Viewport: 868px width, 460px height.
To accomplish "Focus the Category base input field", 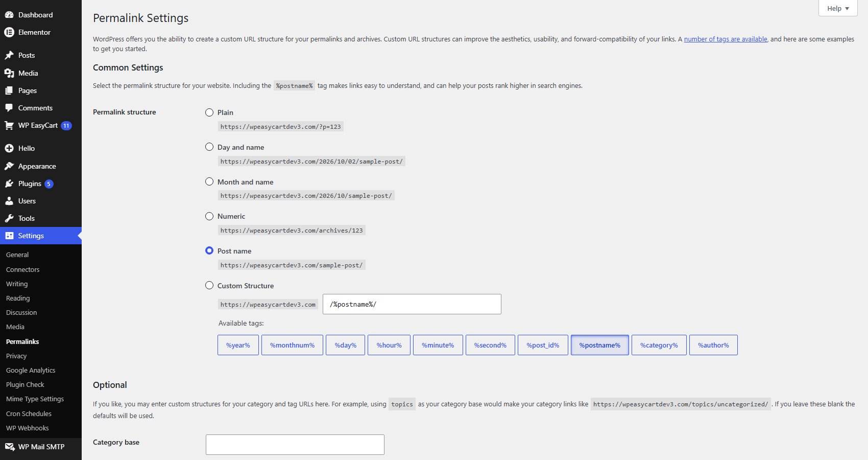I will (295, 445).
